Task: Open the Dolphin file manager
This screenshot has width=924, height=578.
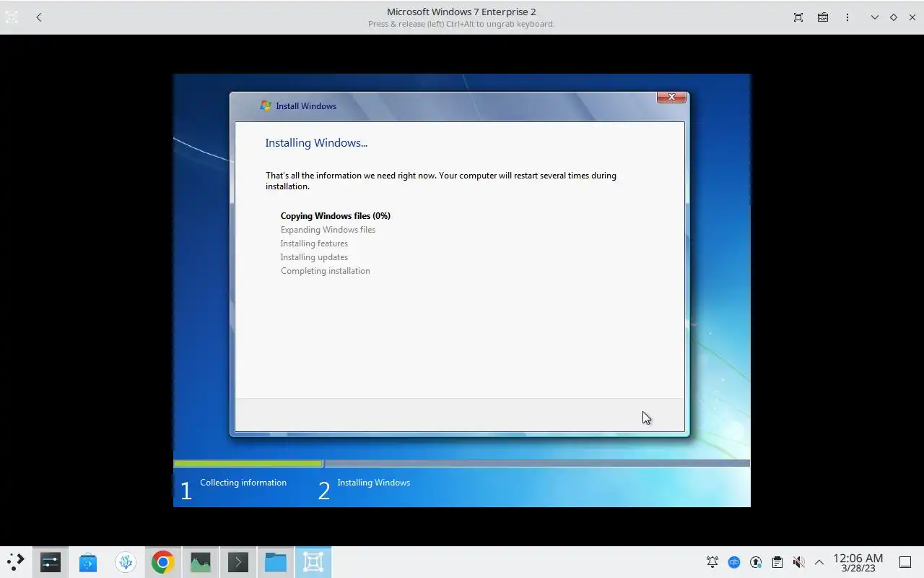Action: (x=276, y=561)
